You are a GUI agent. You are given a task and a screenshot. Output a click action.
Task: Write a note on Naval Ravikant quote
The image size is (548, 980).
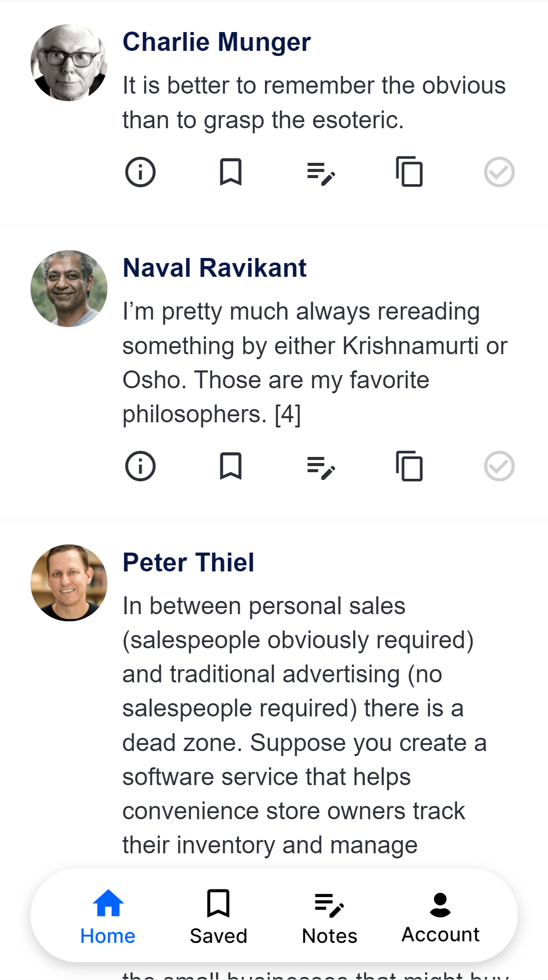click(321, 467)
